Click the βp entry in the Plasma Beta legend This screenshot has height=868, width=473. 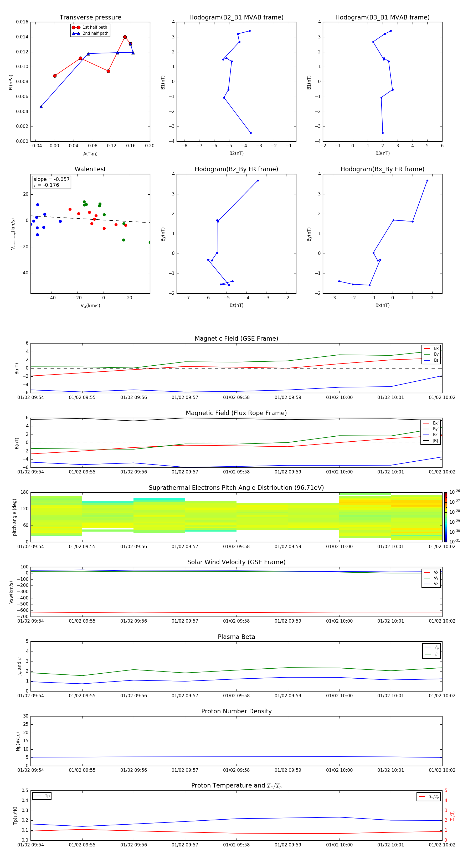coord(431,647)
